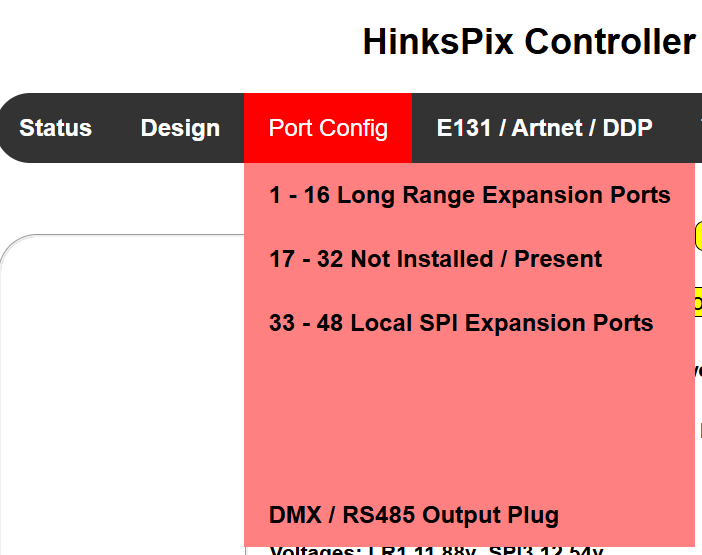Select 1 - 16 Long Range Expansion Ports
Screen dimensions: 702x555
(x=469, y=195)
